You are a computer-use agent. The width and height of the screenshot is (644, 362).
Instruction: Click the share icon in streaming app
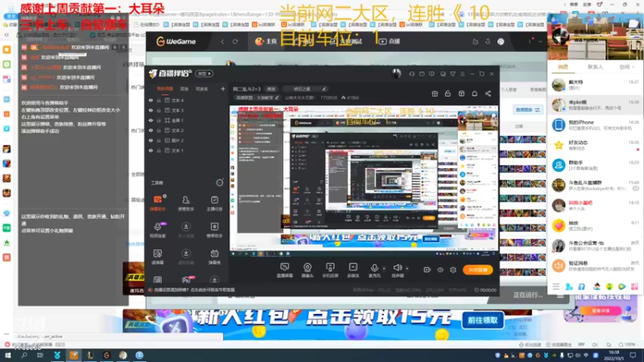(488, 93)
